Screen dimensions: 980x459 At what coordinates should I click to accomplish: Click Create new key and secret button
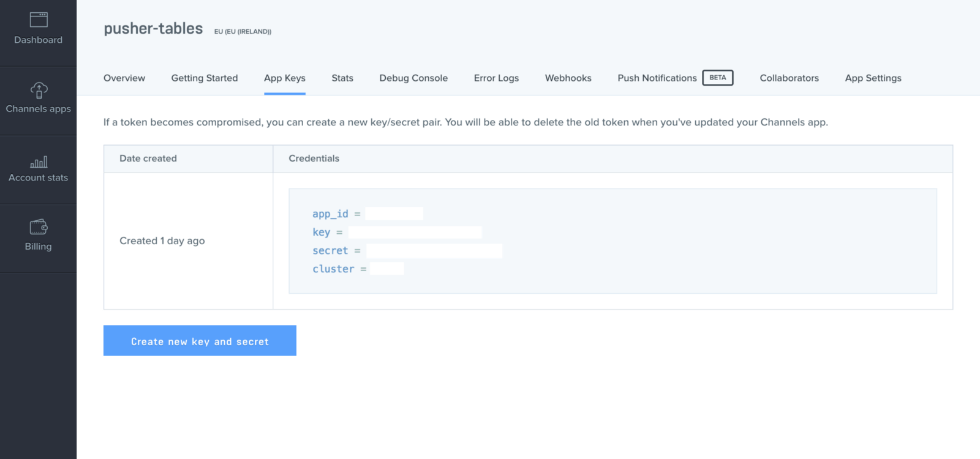pyautogui.click(x=200, y=340)
